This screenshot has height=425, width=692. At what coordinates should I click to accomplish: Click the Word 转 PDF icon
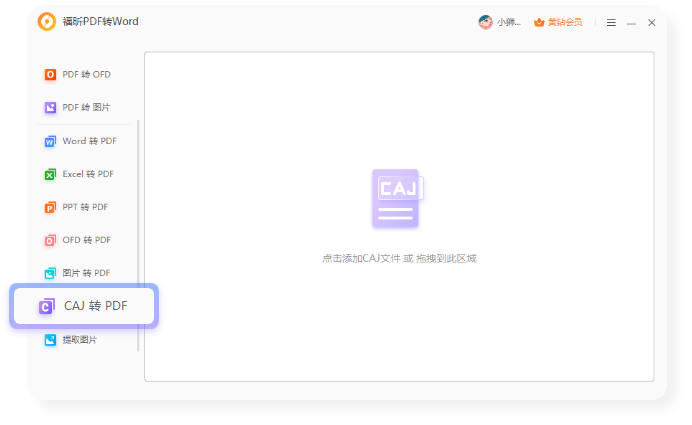click(50, 142)
